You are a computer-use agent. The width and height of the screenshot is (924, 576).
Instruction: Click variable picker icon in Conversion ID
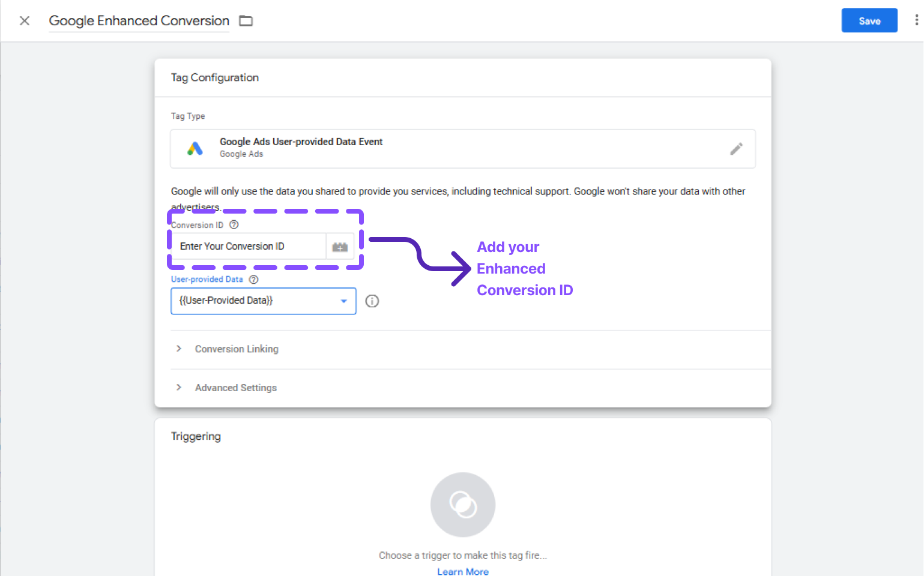tap(340, 247)
